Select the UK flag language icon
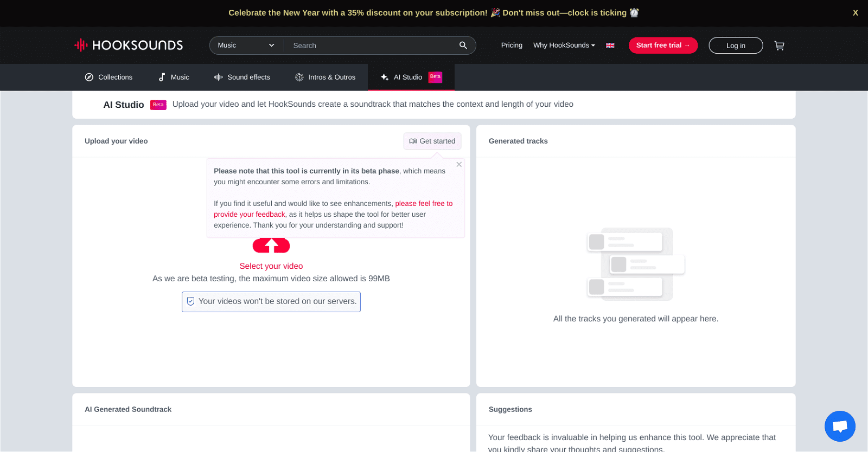 pyautogui.click(x=610, y=46)
